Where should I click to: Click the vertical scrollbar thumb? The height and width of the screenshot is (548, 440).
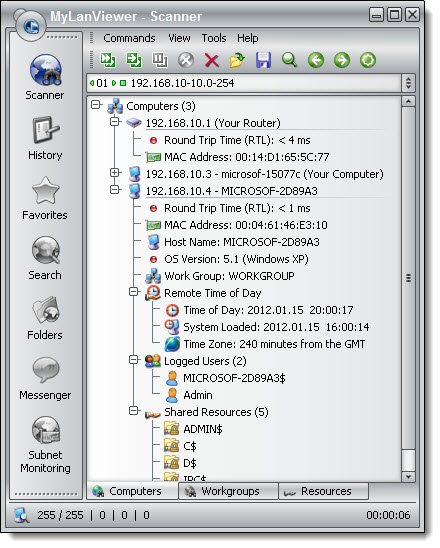pyautogui.click(x=408, y=278)
